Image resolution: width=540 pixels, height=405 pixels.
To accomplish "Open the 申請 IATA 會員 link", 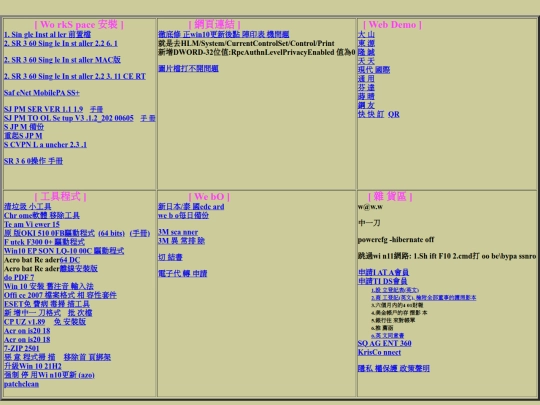I will tap(383, 272).
